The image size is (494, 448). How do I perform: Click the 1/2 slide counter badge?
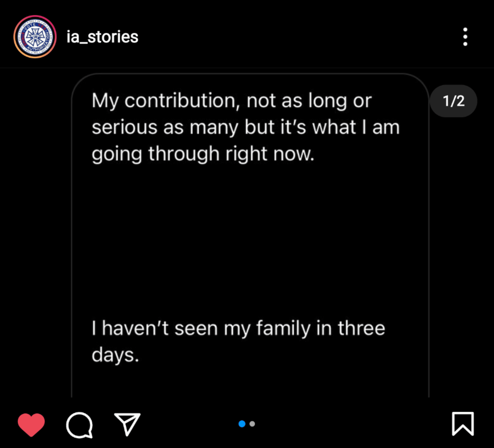tap(453, 101)
